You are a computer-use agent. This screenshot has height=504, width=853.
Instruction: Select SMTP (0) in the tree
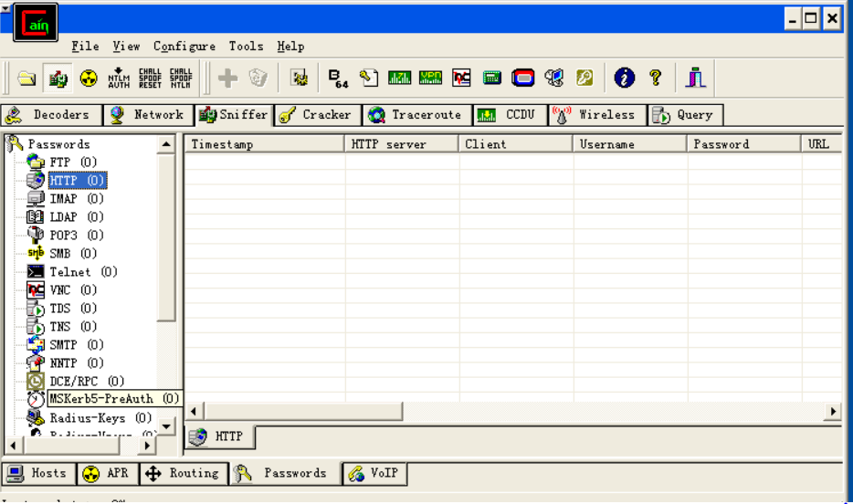click(x=76, y=345)
